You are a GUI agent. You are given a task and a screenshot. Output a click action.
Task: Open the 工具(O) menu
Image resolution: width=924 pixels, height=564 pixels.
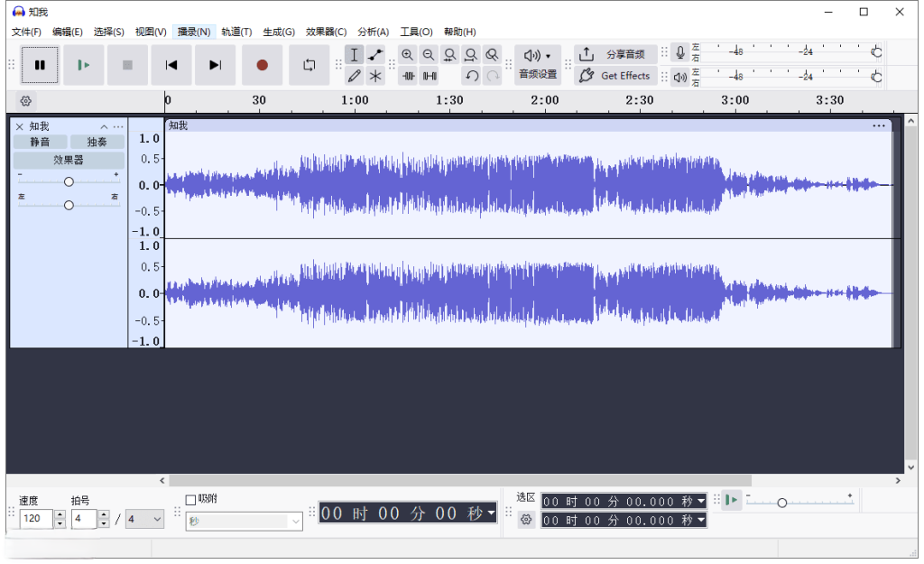[416, 32]
